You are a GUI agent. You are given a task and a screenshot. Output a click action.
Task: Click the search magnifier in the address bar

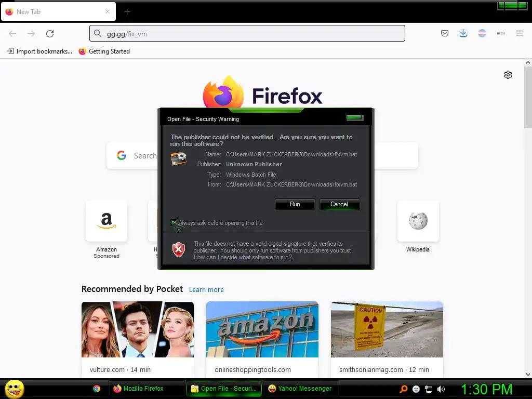98,33
